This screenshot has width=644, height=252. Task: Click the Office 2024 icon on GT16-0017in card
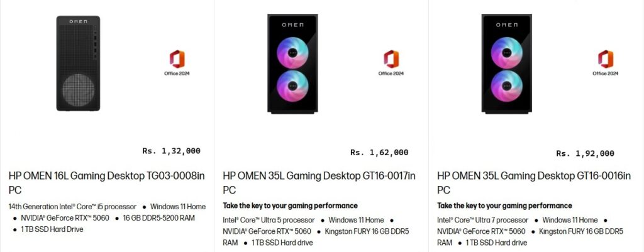[x=391, y=59]
